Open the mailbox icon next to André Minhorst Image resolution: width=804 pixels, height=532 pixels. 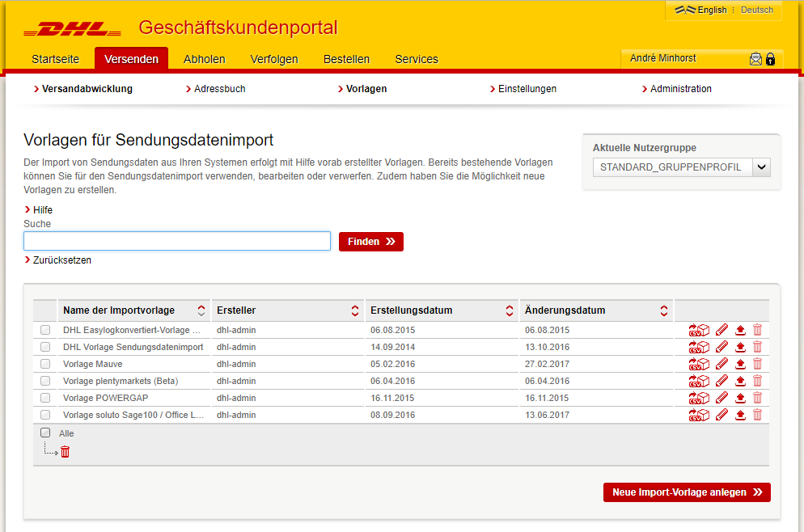point(755,59)
